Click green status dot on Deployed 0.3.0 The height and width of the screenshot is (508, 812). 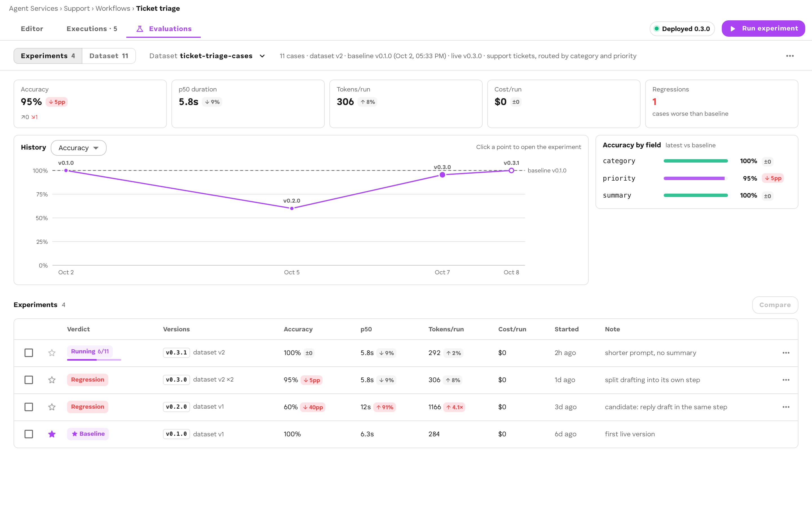(657, 29)
